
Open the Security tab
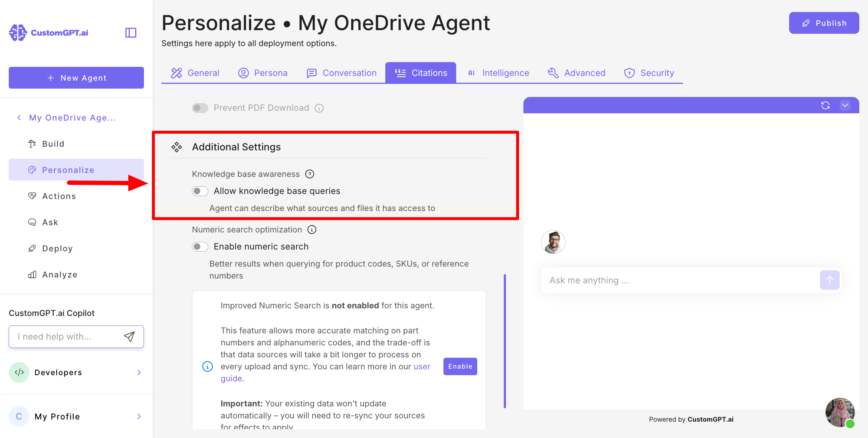[x=649, y=73]
